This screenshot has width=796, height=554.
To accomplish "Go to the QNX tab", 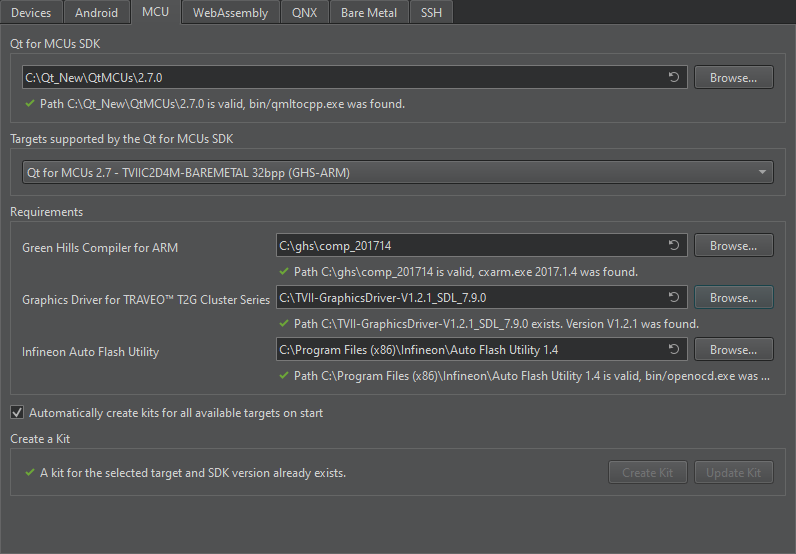I will (x=305, y=12).
